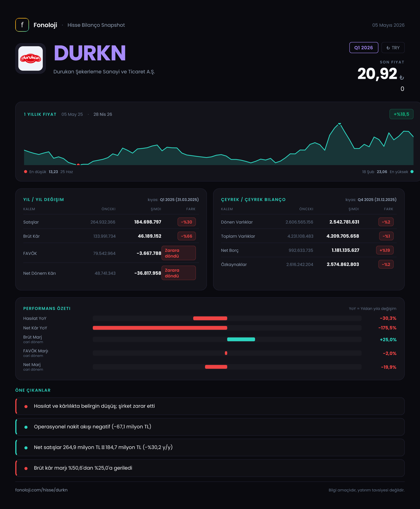Click the Toplam Varlıklar -%1 badge
The width and height of the screenshot is (420, 509).
pyautogui.click(x=386, y=236)
